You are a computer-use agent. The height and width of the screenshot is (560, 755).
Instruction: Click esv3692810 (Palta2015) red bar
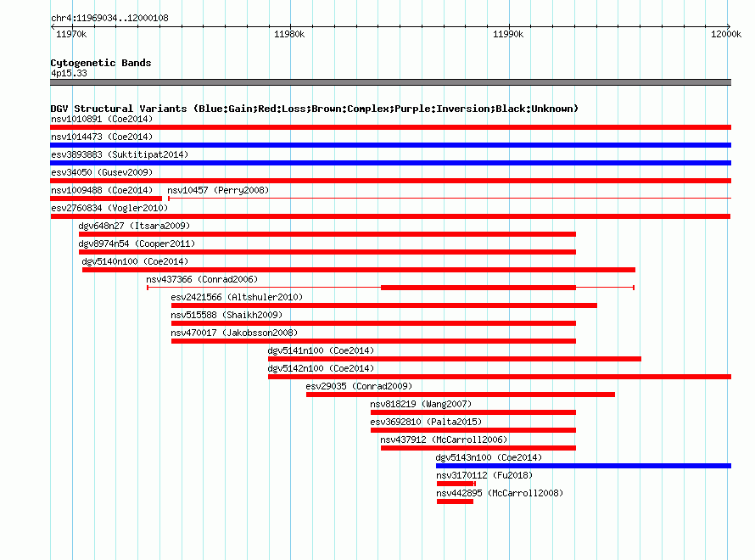(473, 430)
